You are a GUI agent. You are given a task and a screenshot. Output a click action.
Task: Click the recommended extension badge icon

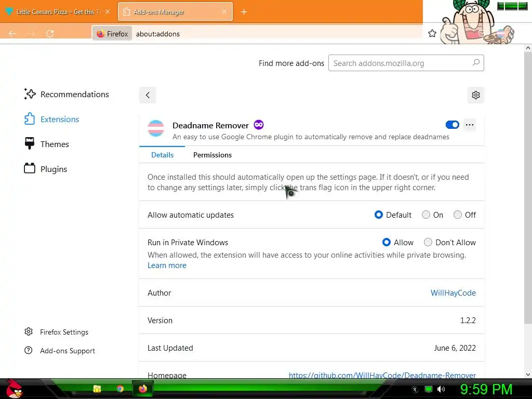[x=259, y=125]
